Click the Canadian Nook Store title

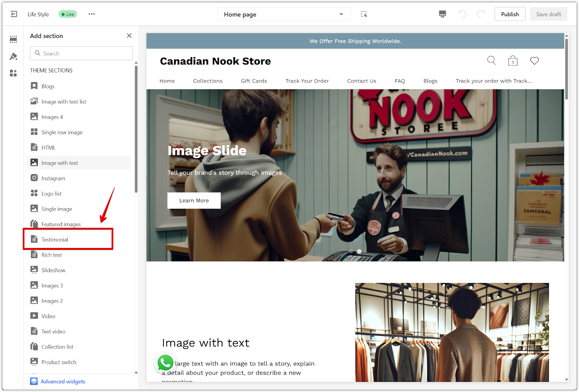pyautogui.click(x=215, y=61)
